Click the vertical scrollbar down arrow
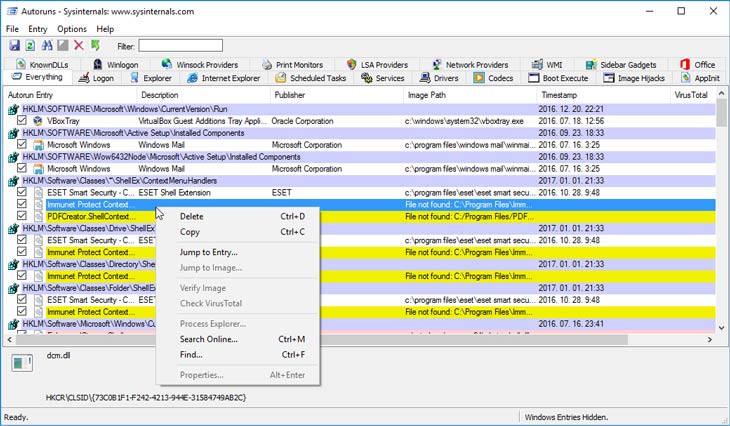The width and height of the screenshot is (730, 426). point(721,328)
